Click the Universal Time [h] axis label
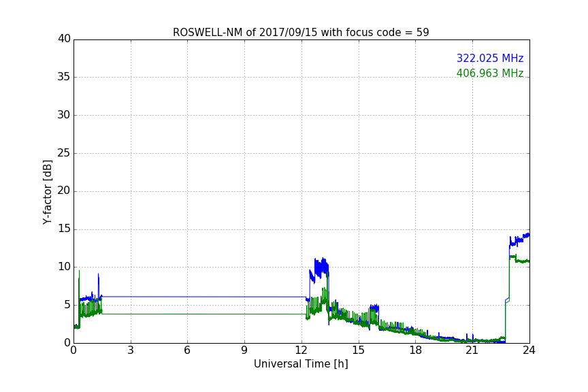Screen dimensions: 588x392 tap(301, 364)
